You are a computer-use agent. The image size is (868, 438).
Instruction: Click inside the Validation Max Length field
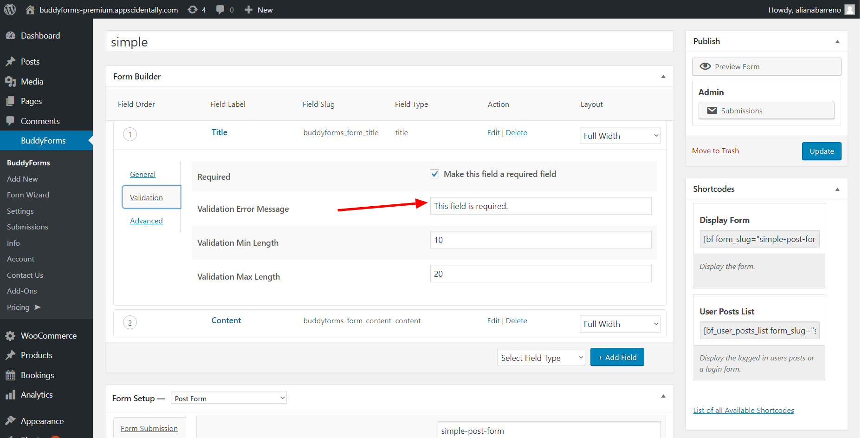click(540, 274)
